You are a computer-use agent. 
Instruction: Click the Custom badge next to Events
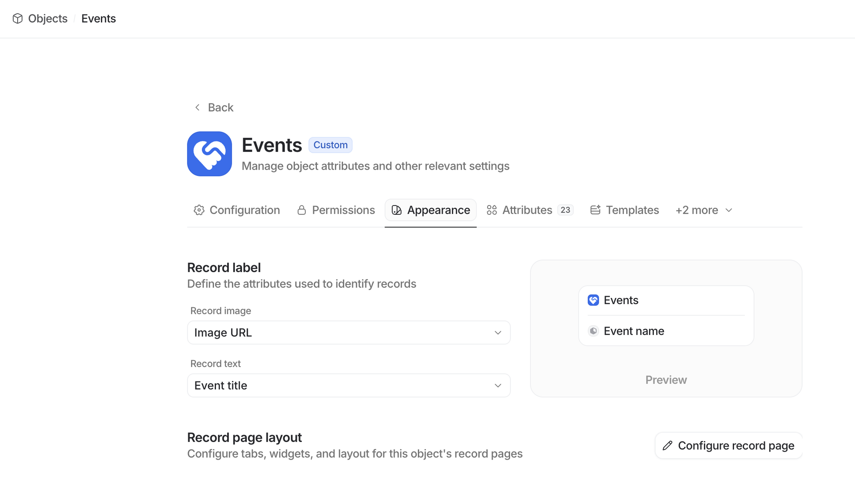(330, 145)
